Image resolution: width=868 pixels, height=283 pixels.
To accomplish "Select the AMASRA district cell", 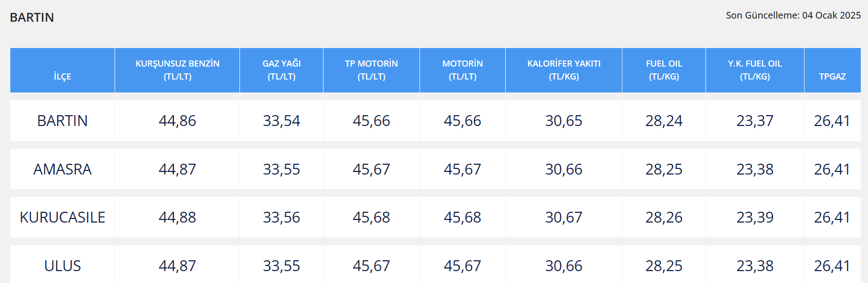I will [62, 169].
